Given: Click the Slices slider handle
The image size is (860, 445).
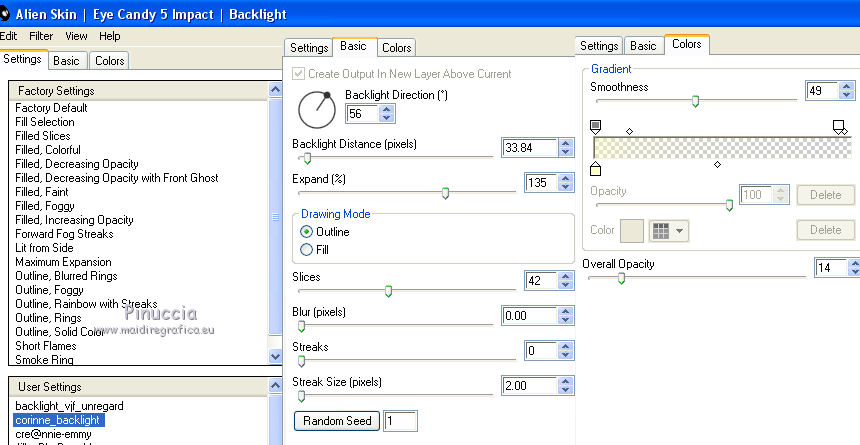Looking at the screenshot, I should point(388,291).
